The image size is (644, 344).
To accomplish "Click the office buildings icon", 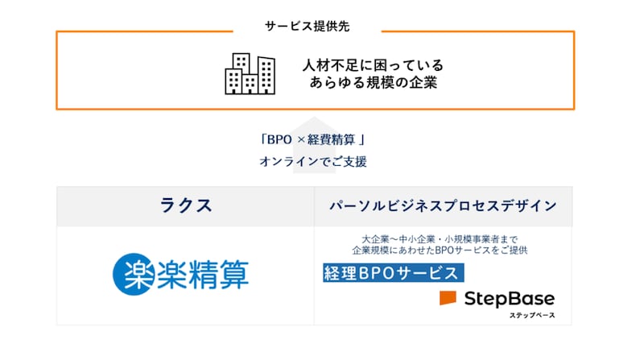I will (250, 73).
